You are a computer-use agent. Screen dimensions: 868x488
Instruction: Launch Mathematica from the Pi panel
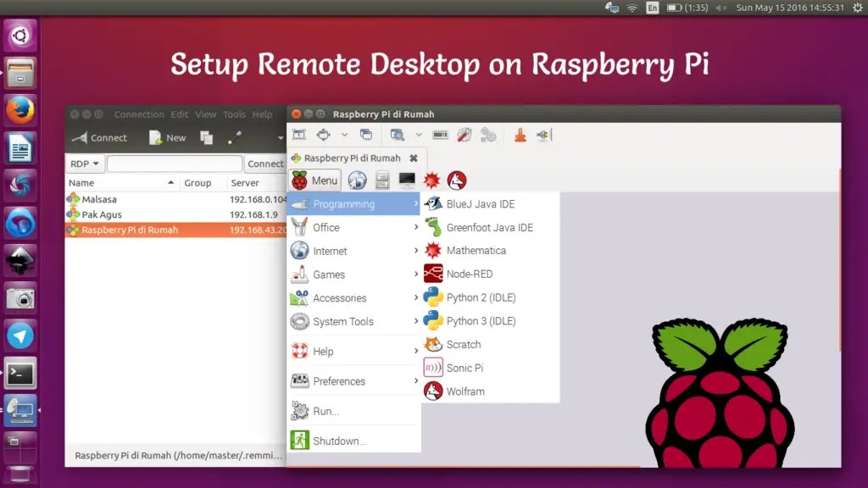[431, 179]
